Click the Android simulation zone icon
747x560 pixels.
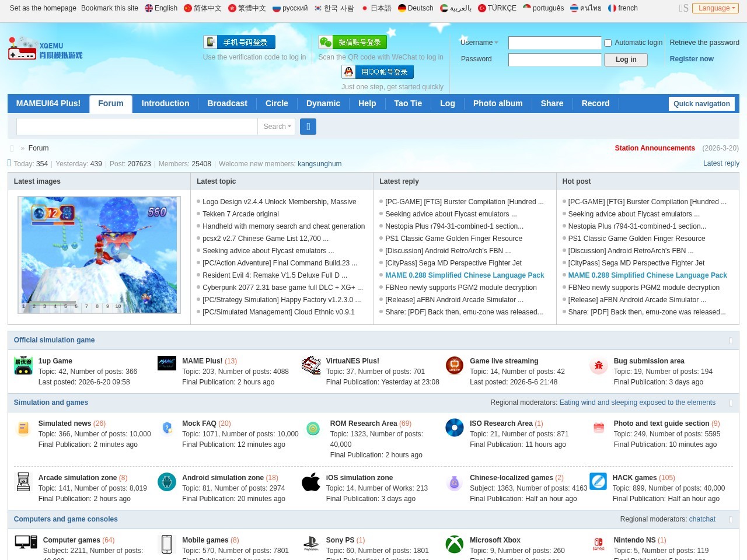167,482
